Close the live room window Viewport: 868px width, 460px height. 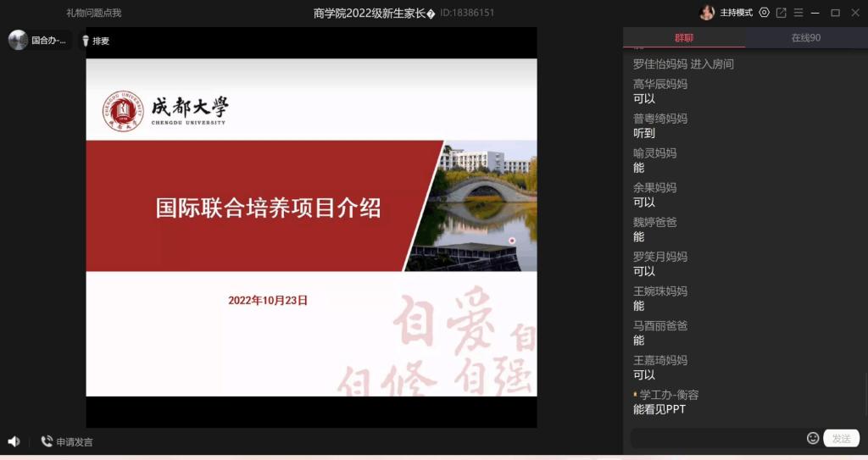855,12
